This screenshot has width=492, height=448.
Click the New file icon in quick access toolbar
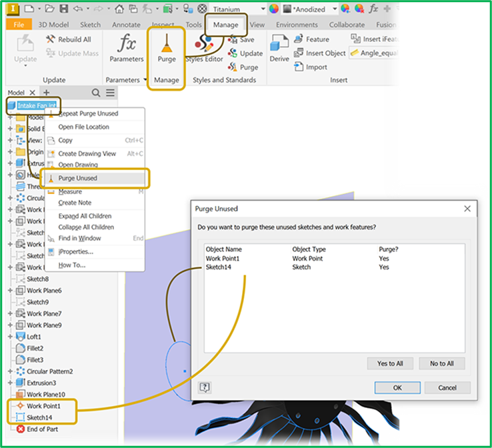tap(29, 9)
